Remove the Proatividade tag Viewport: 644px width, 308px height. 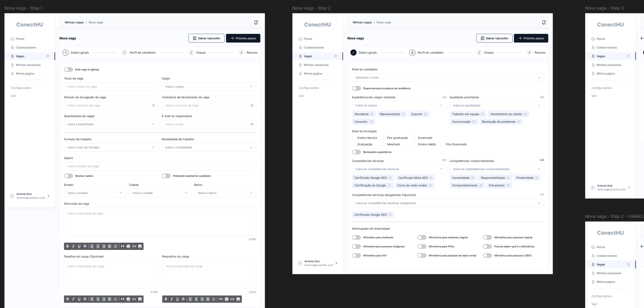coord(537,178)
